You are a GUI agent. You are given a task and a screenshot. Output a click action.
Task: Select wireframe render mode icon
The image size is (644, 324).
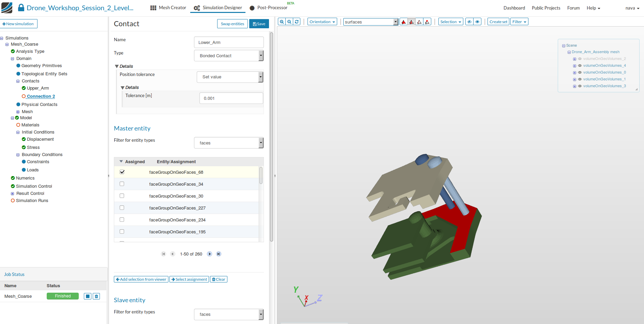point(419,22)
